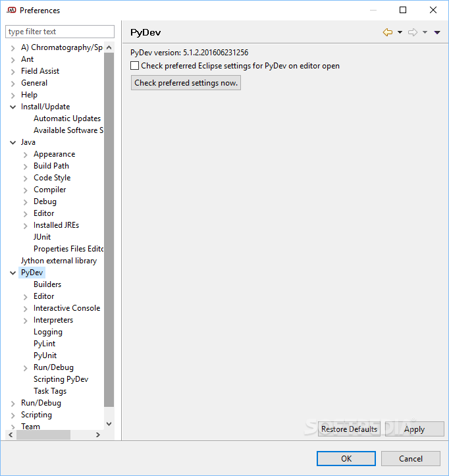Expand the Help preferences node
The width and height of the screenshot is (449, 476).
pos(13,95)
